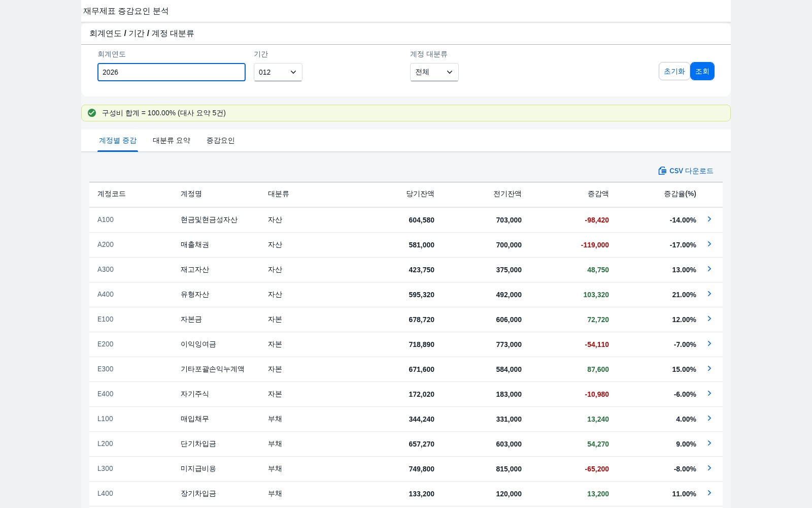Open details arrow for A100 row
The height and width of the screenshot is (508, 812).
tap(709, 219)
